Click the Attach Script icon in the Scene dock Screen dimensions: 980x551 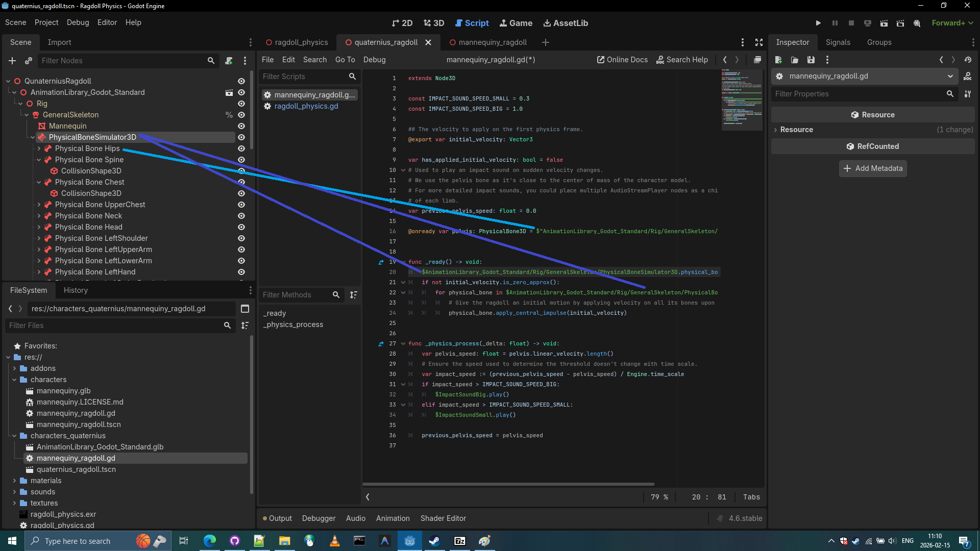point(229,61)
